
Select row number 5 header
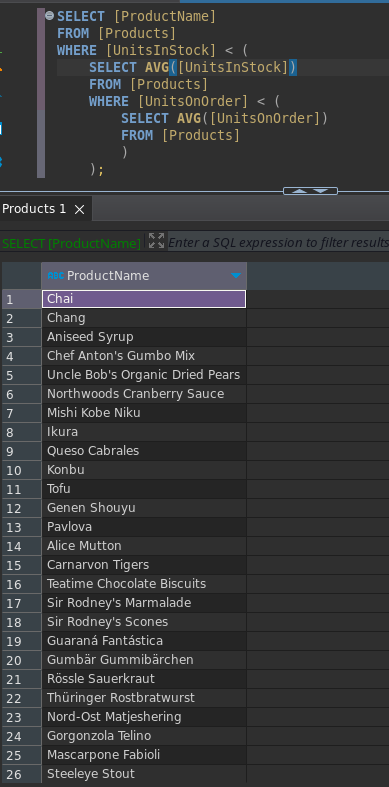pyautogui.click(x=22, y=375)
